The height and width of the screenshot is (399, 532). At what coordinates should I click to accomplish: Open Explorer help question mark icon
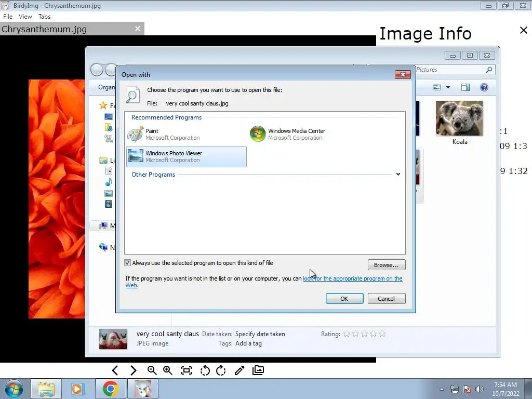(484, 87)
